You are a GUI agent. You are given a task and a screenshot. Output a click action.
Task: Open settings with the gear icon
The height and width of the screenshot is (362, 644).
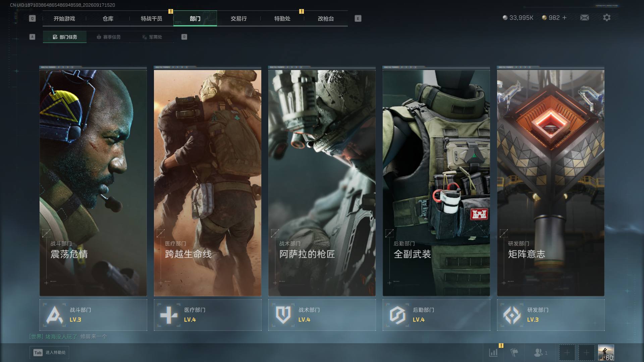pos(607,18)
